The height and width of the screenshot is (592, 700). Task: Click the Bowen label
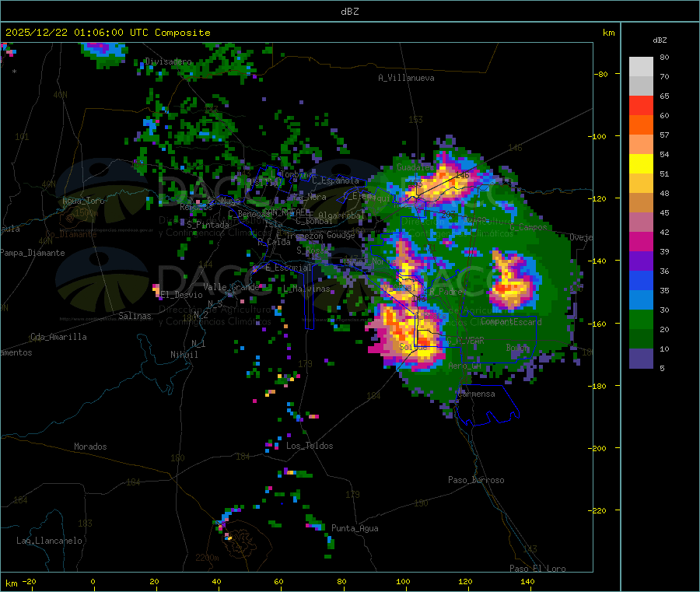point(517,348)
